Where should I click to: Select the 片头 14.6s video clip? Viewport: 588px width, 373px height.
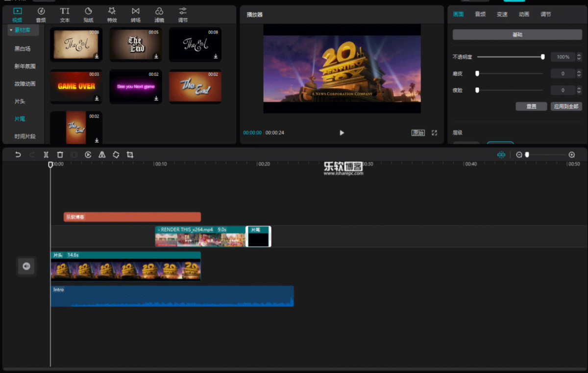click(125, 266)
